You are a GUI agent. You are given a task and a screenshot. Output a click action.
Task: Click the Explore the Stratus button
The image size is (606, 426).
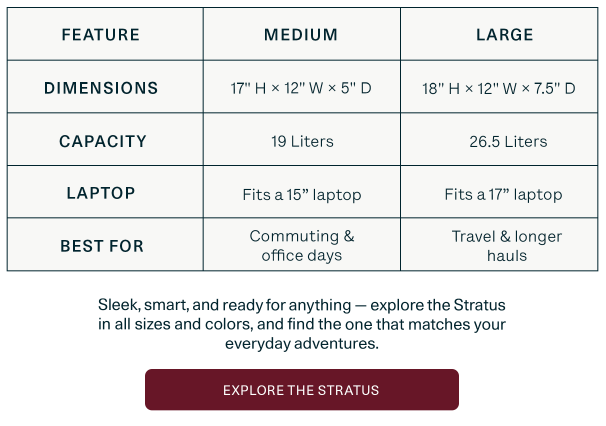[301, 390]
